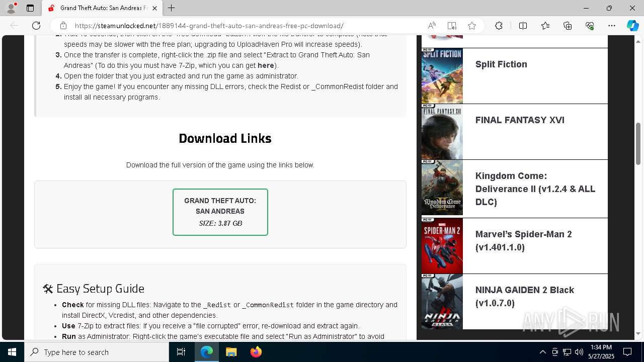Click the Download Links heading
Screen dimensions: 644x362
click(225, 138)
